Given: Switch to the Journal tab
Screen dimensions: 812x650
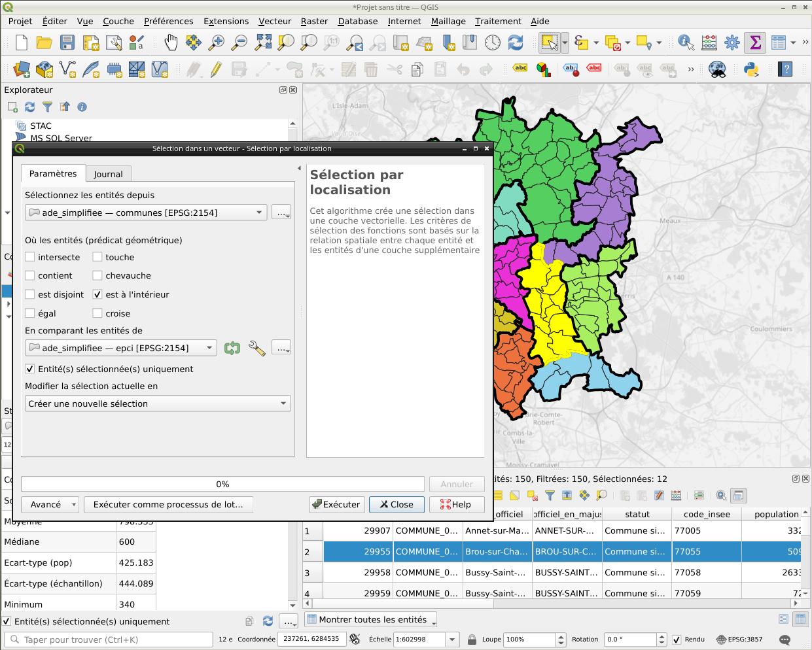Looking at the screenshot, I should click(108, 174).
